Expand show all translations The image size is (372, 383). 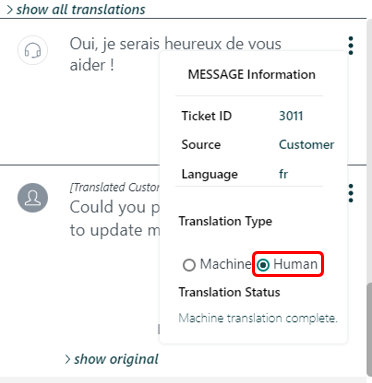(x=76, y=9)
